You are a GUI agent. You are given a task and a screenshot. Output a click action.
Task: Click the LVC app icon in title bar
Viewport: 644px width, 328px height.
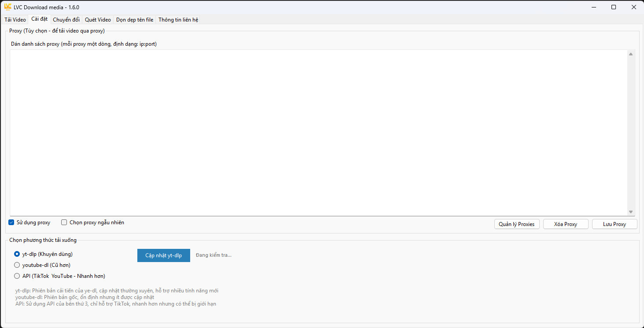click(7, 7)
